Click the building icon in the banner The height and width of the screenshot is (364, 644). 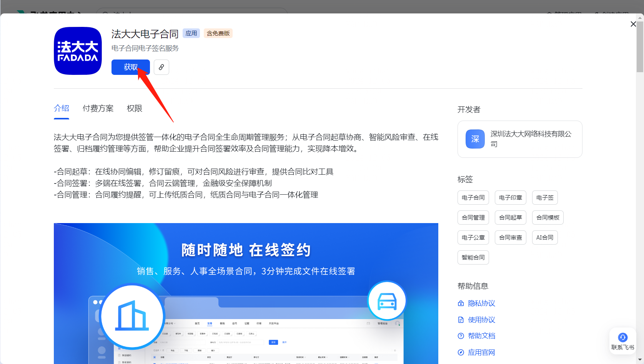[132, 316]
